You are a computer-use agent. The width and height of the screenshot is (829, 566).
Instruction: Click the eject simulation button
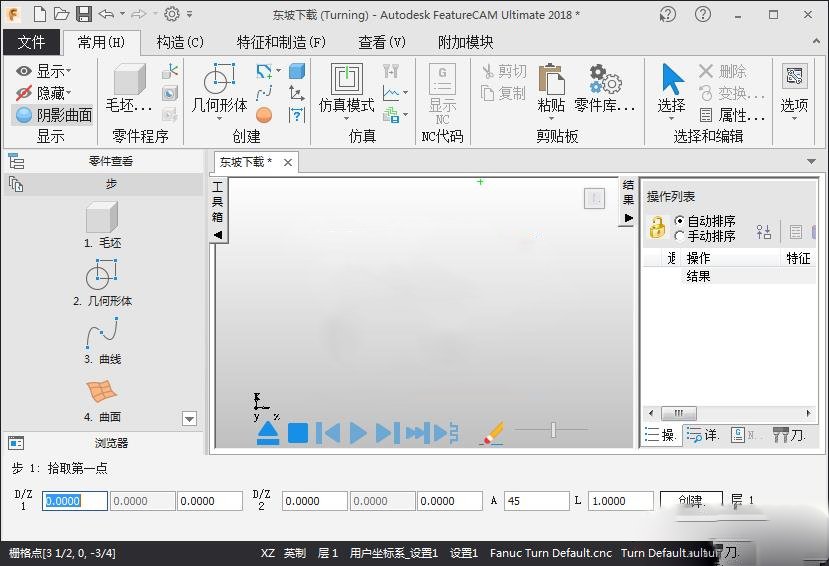[268, 433]
